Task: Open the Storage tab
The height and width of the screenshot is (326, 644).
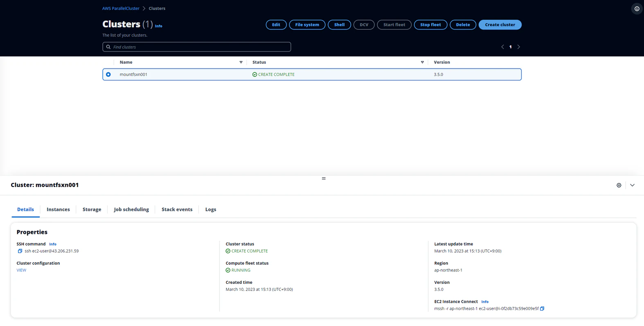Action: pyautogui.click(x=92, y=209)
